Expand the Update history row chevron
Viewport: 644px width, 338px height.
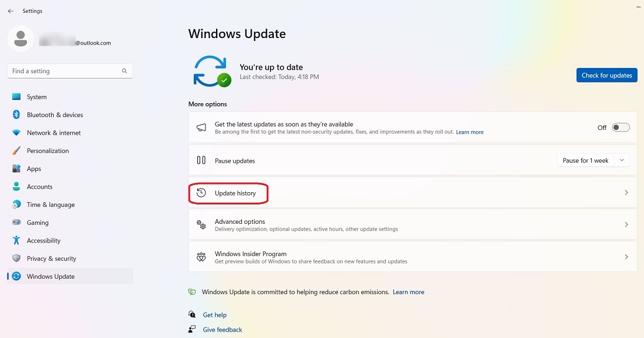tap(626, 193)
